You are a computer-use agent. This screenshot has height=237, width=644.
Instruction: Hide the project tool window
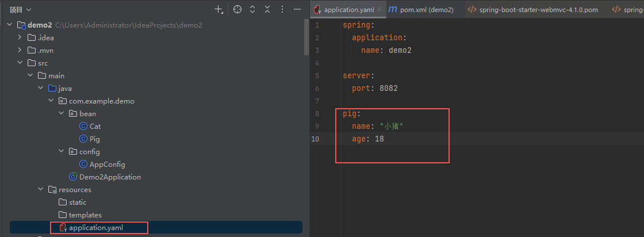click(x=297, y=9)
